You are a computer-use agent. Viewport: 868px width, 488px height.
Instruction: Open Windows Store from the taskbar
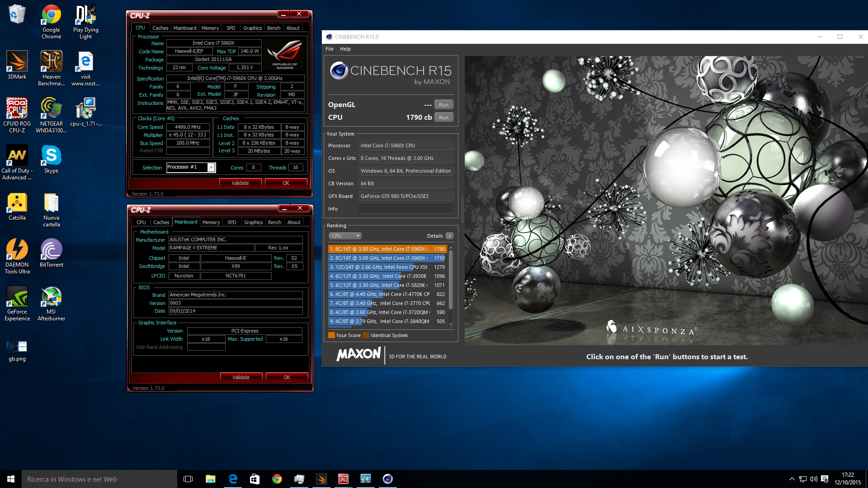pos(255,479)
